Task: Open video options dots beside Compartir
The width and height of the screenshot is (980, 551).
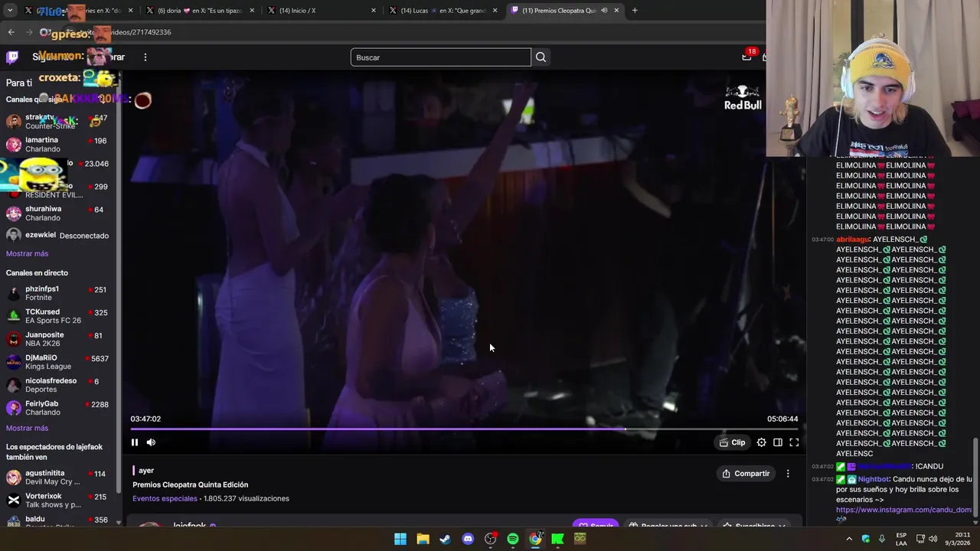Action: (788, 474)
